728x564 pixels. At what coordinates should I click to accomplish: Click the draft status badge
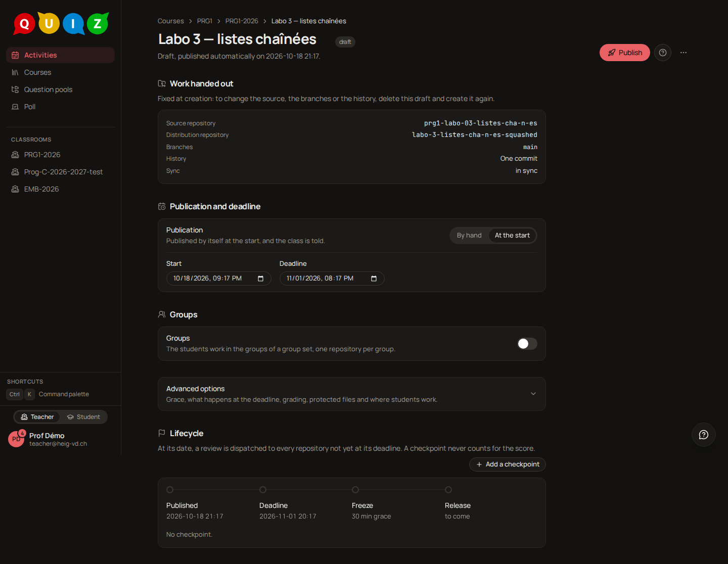(345, 42)
